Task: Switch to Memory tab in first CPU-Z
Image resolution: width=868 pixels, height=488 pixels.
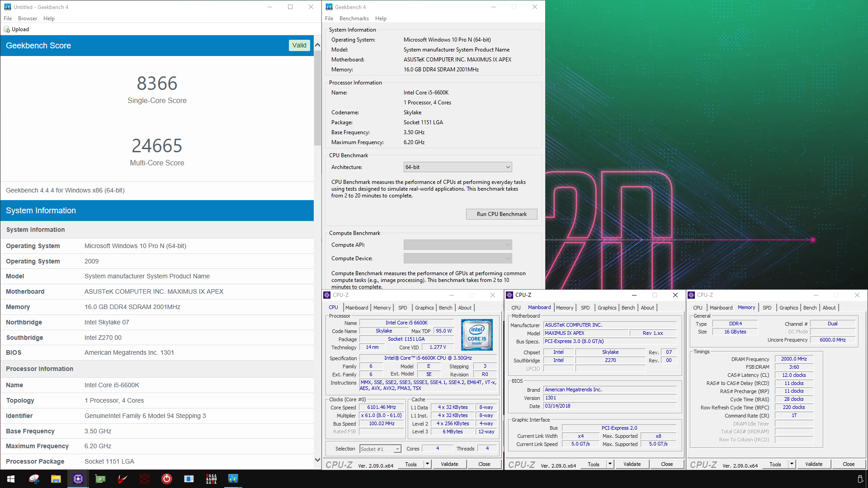Action: tap(382, 308)
